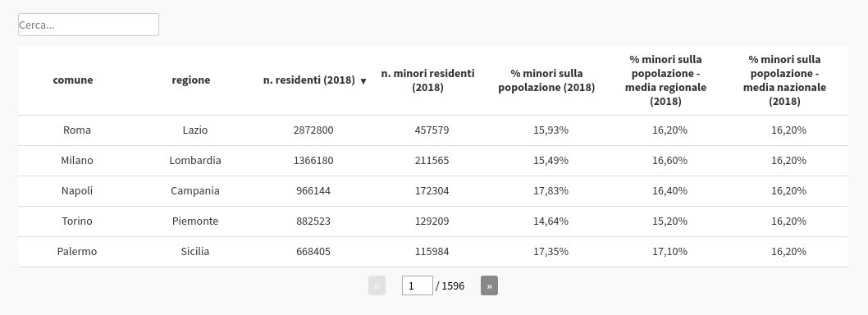Viewport: 868px width, 315px height.
Task: Select the 2872800 residents value
Action: pyautogui.click(x=313, y=130)
